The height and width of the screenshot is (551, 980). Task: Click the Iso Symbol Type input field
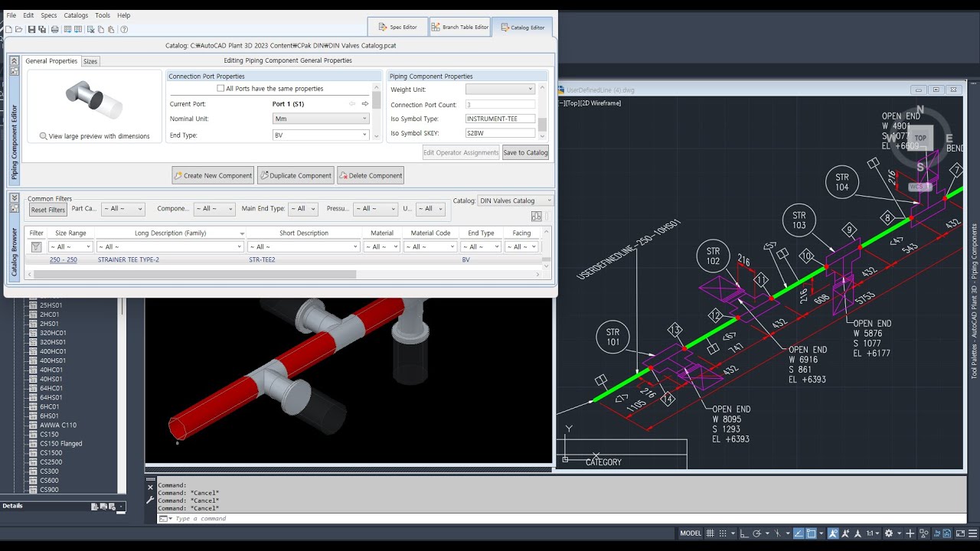pos(500,119)
